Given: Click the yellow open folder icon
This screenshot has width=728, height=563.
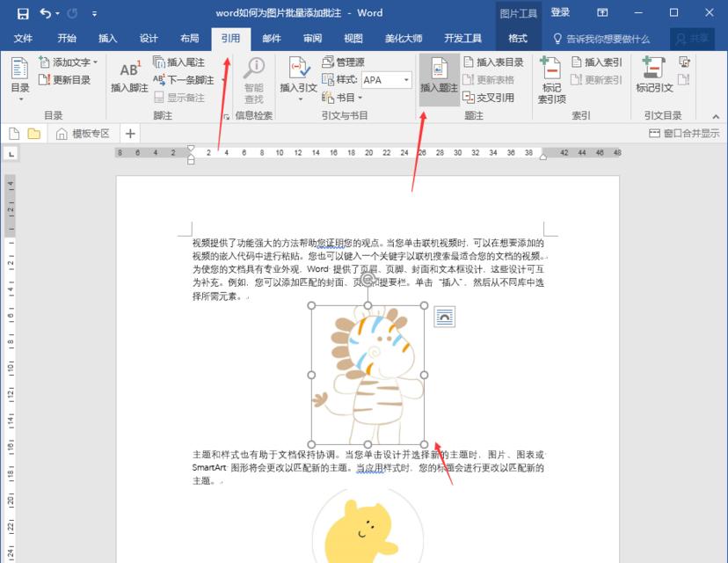Looking at the screenshot, I should coord(34,134).
